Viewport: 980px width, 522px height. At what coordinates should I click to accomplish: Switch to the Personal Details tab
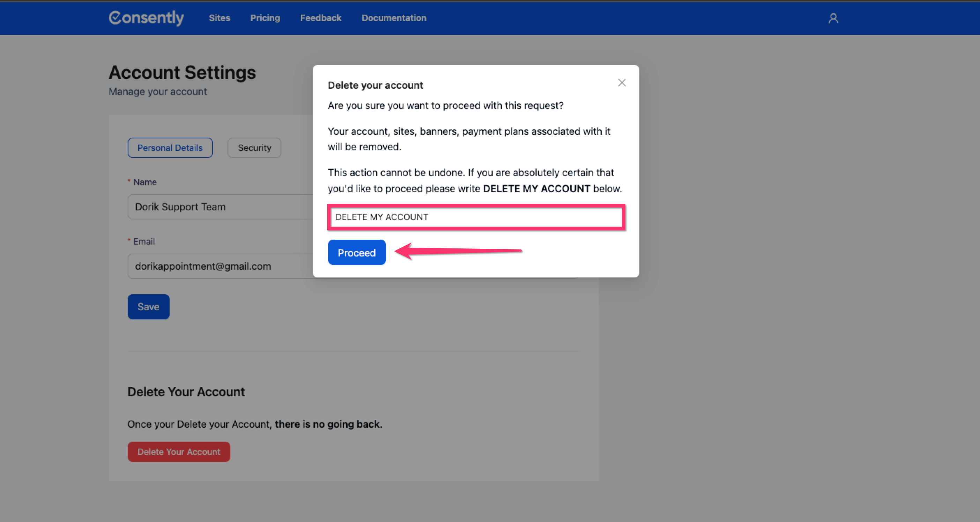coord(170,148)
